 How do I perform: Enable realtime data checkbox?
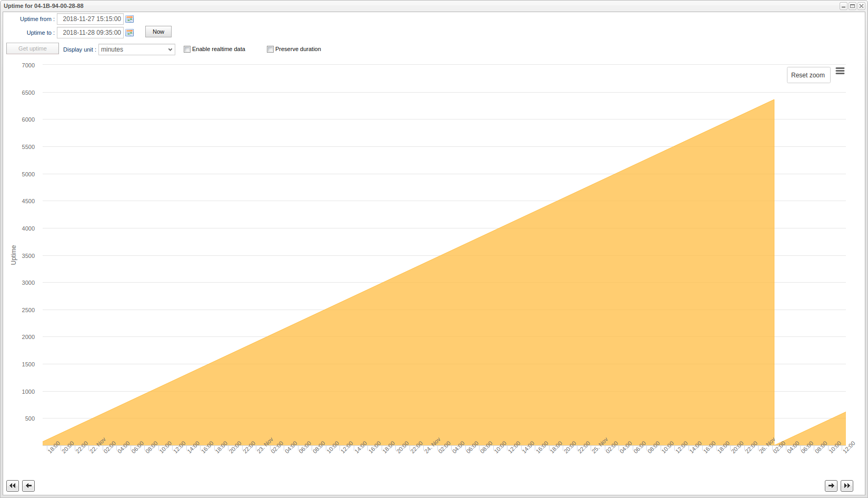[187, 49]
